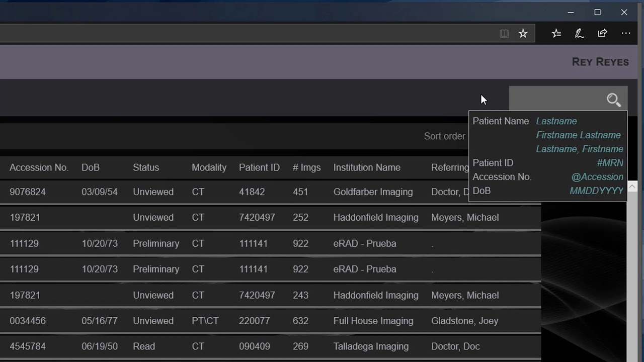The width and height of the screenshot is (644, 362).
Task: Click Gladstone, Joey referring cell
Action: (465, 321)
